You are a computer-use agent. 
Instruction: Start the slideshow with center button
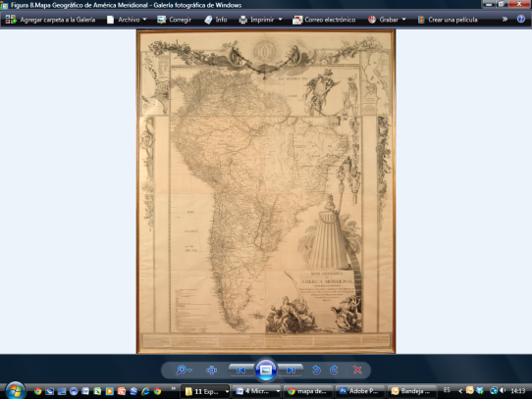pyautogui.click(x=266, y=370)
